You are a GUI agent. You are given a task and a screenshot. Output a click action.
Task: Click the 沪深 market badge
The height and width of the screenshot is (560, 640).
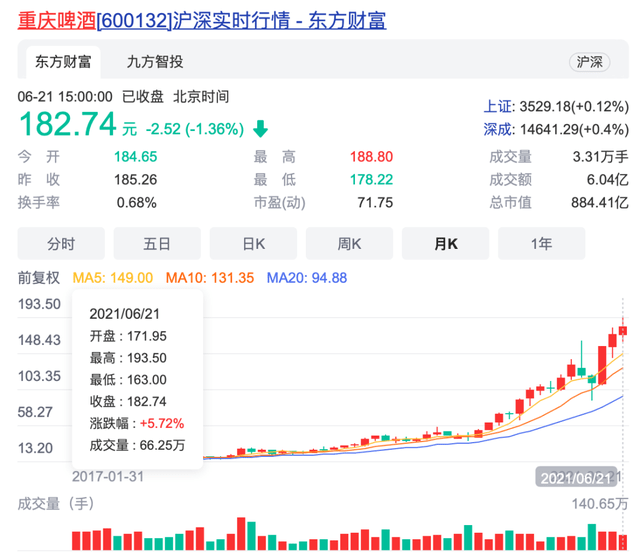point(589,62)
